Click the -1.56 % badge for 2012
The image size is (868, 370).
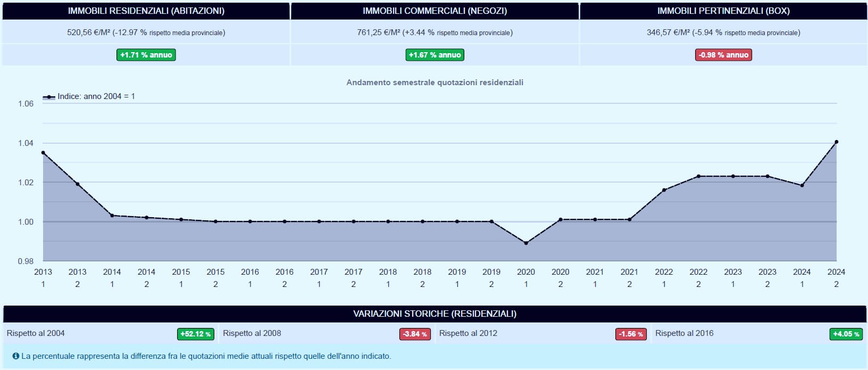[x=631, y=334]
